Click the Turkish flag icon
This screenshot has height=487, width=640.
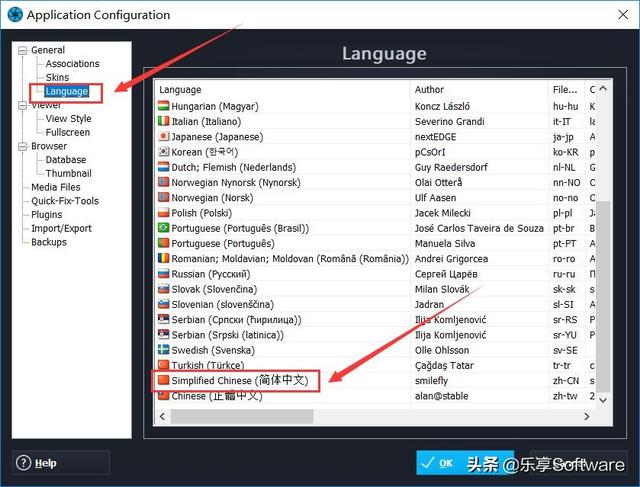(163, 365)
